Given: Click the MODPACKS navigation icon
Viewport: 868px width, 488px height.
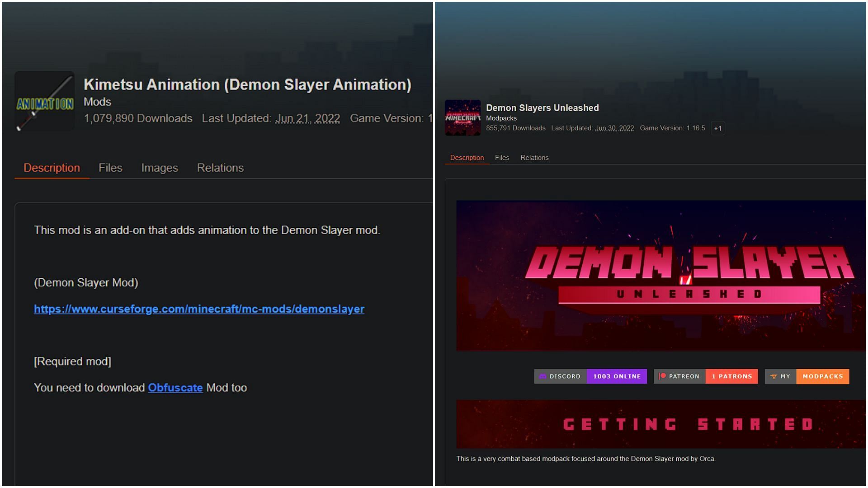Looking at the screenshot, I should coord(821,376).
